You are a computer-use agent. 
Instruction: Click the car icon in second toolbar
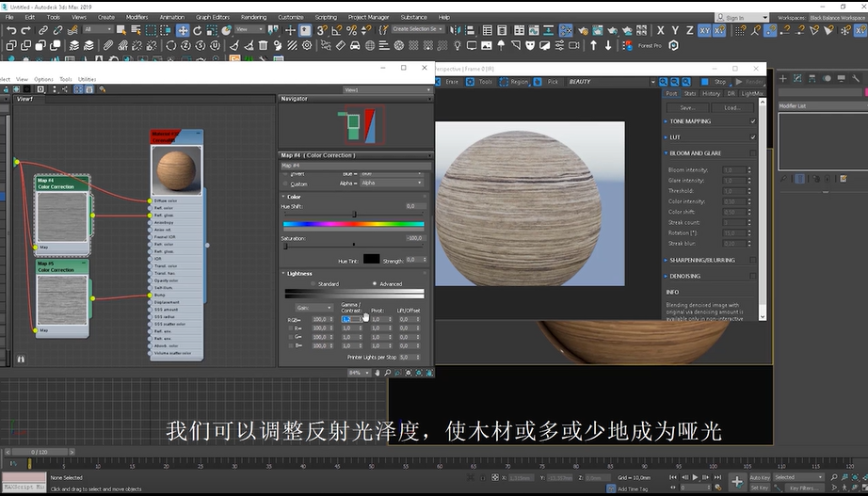(355, 45)
